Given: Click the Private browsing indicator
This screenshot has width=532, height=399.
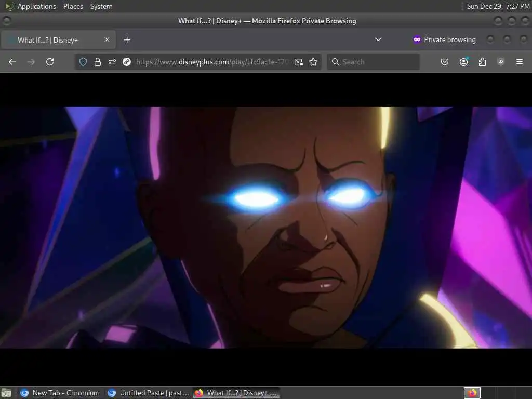Looking at the screenshot, I should (445, 39).
